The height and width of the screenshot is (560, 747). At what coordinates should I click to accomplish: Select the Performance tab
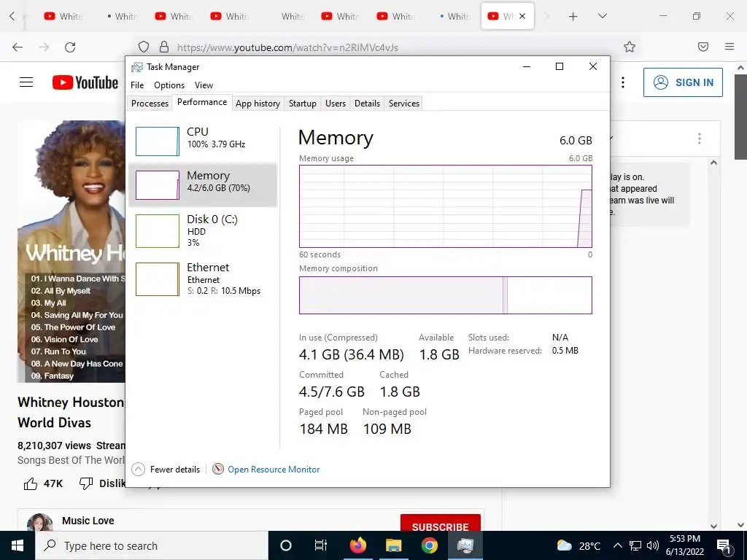[x=202, y=102]
